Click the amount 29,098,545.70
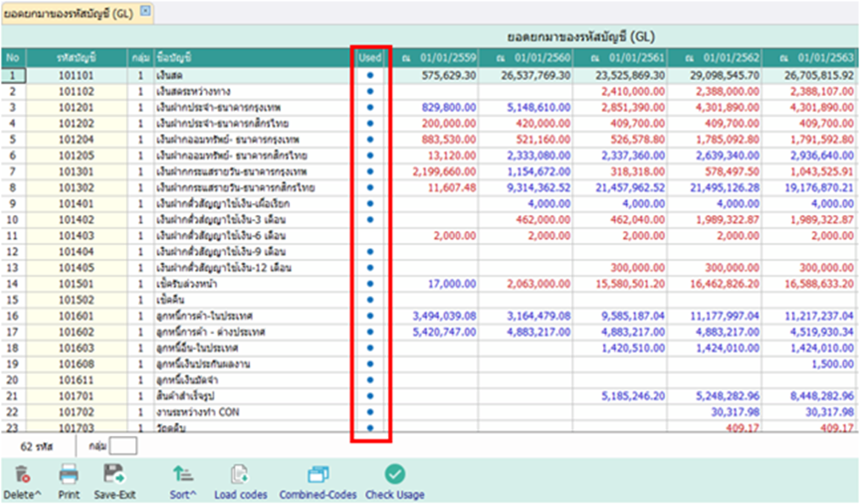 point(725,76)
